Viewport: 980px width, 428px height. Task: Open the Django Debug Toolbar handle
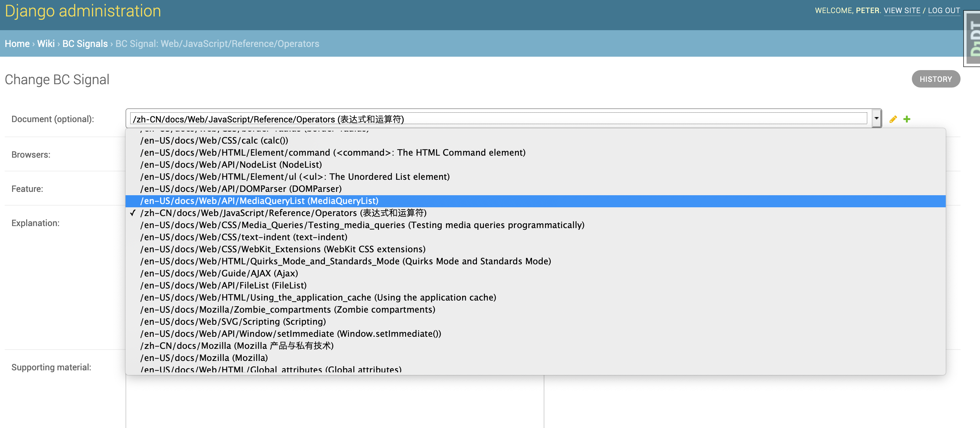tap(972, 38)
